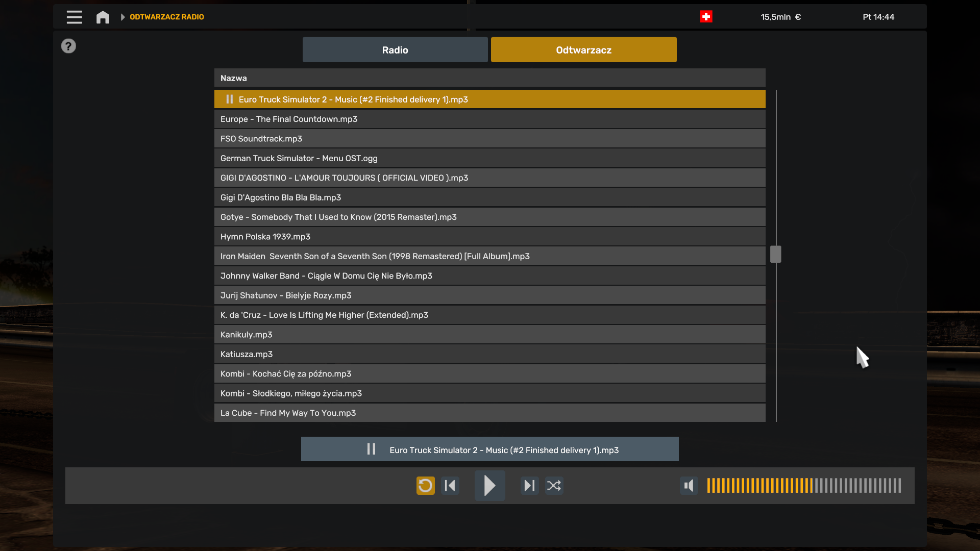
Task: Set volume on the bar slider
Action: tap(804, 486)
